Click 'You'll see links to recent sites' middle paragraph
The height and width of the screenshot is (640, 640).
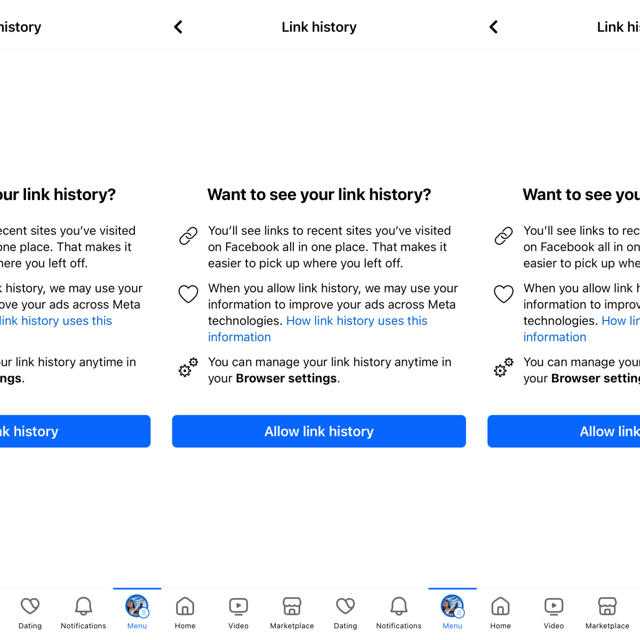coord(329,247)
